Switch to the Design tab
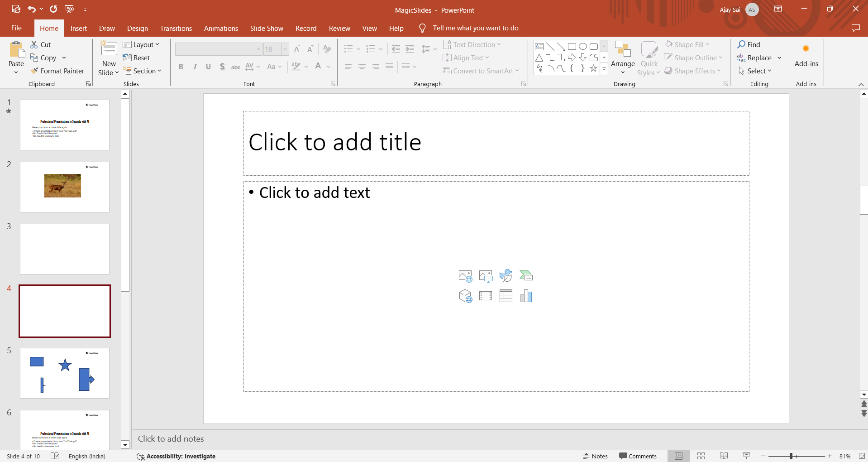 click(x=138, y=28)
